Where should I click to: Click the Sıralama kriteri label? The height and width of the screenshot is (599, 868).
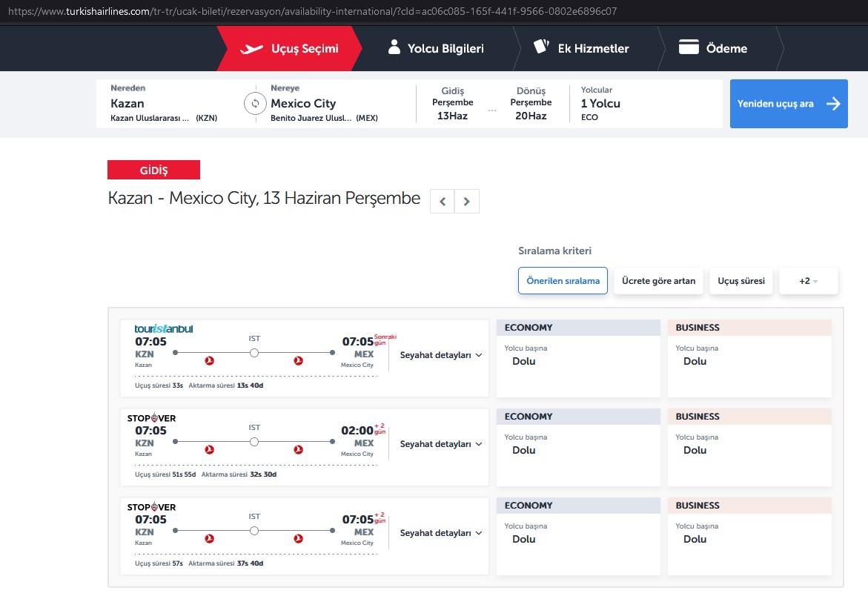pos(554,251)
